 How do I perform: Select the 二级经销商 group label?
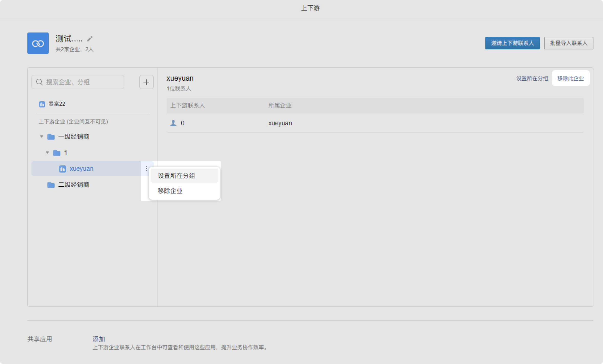tap(74, 185)
